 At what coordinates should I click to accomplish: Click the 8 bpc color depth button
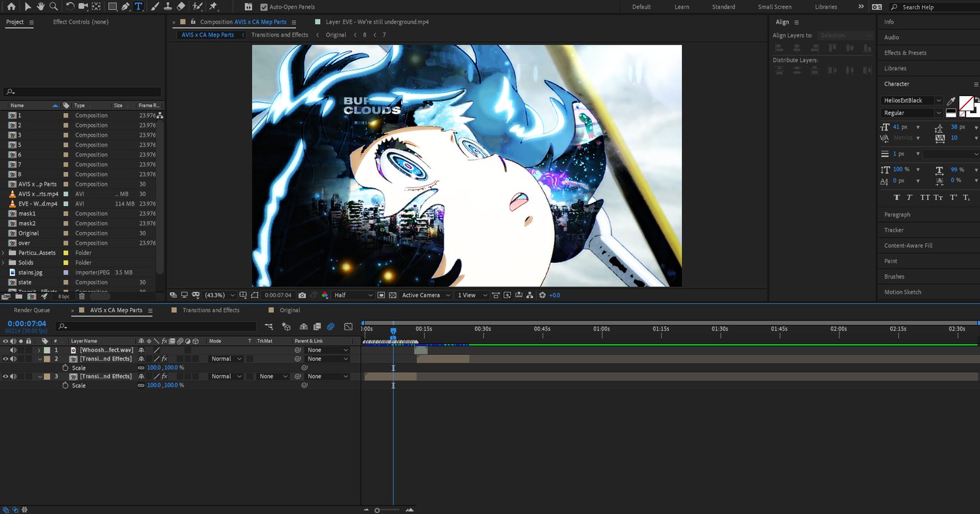pos(63,296)
